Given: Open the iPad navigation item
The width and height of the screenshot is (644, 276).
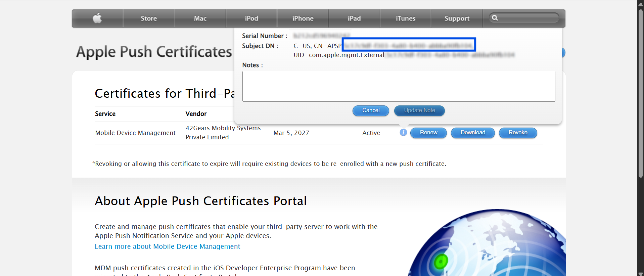Looking at the screenshot, I should (x=354, y=18).
